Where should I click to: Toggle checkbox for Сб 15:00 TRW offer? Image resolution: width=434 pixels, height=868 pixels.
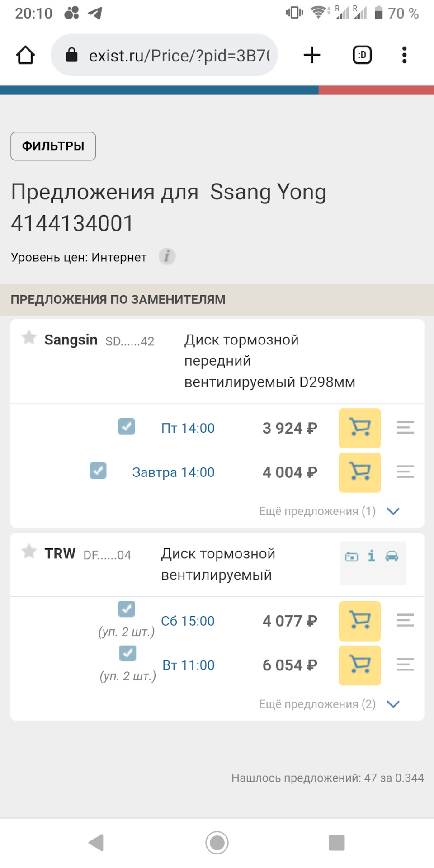point(127,609)
